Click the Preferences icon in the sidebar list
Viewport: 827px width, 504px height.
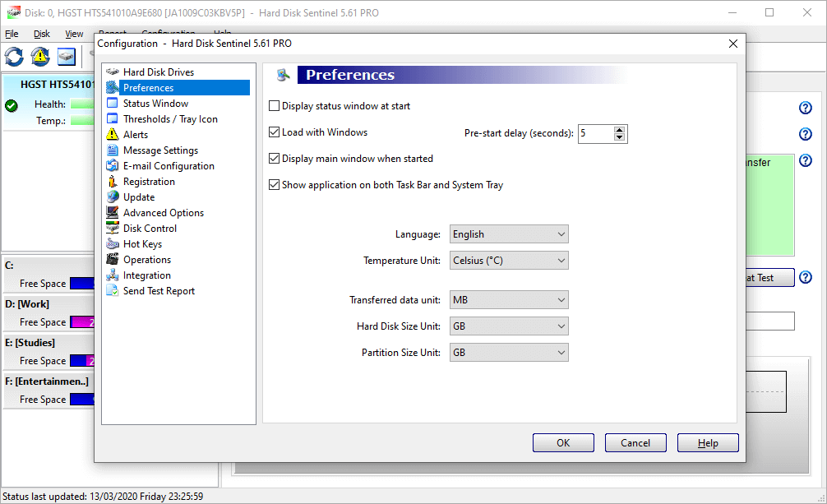click(x=113, y=88)
